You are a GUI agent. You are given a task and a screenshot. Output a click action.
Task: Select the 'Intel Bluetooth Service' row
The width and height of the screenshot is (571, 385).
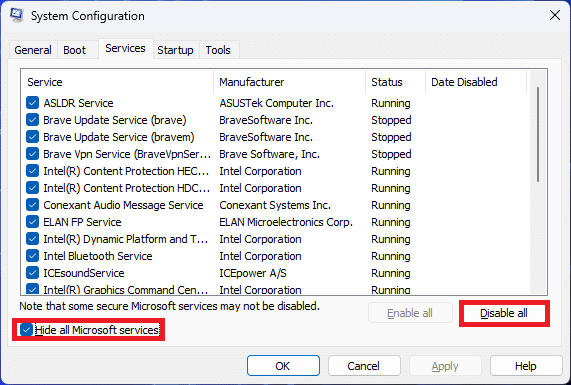pos(98,256)
